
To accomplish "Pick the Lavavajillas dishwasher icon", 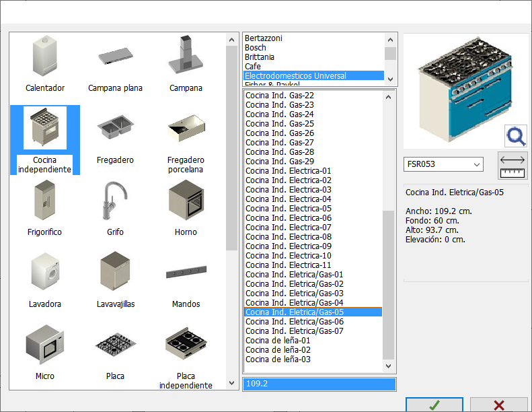I will pos(115,272).
